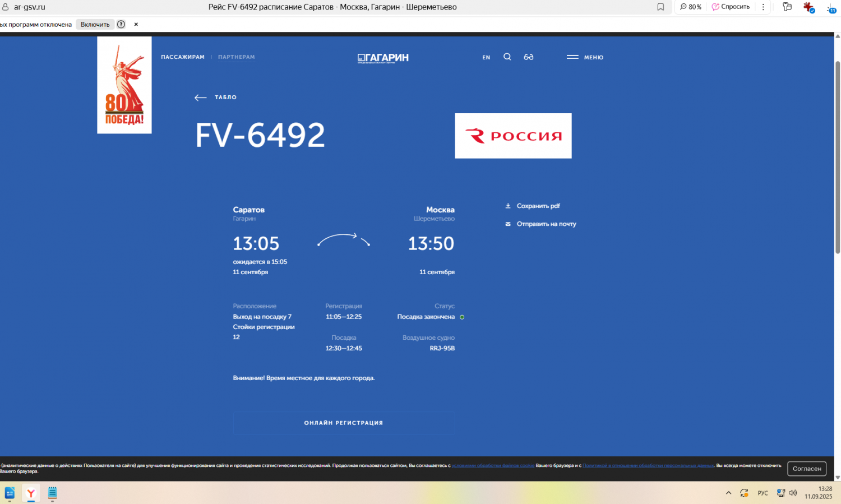Click the green status indicator circle
This screenshot has height=504, width=841.
462,317
